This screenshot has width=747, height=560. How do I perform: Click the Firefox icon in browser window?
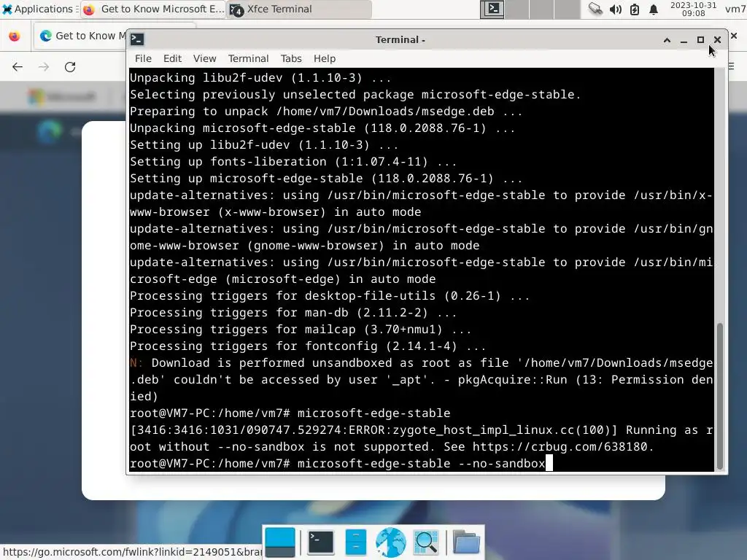(x=15, y=36)
